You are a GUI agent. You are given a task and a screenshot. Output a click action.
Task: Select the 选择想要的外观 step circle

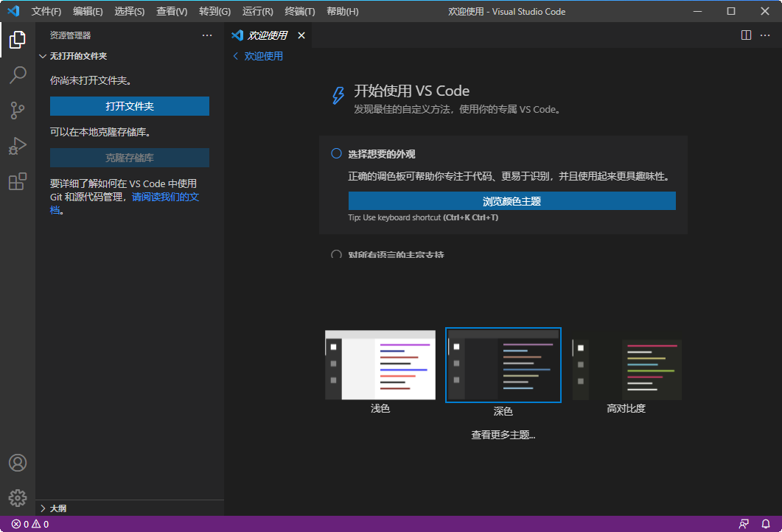(x=337, y=153)
